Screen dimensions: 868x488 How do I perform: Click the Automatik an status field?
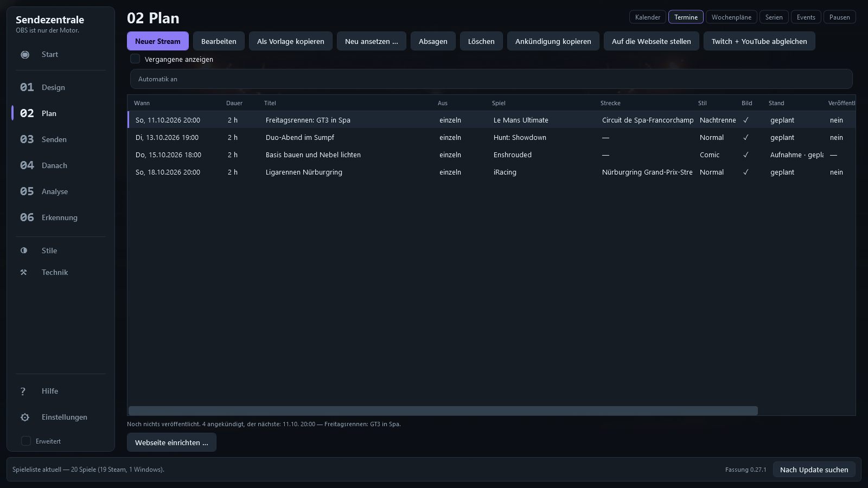click(x=492, y=79)
